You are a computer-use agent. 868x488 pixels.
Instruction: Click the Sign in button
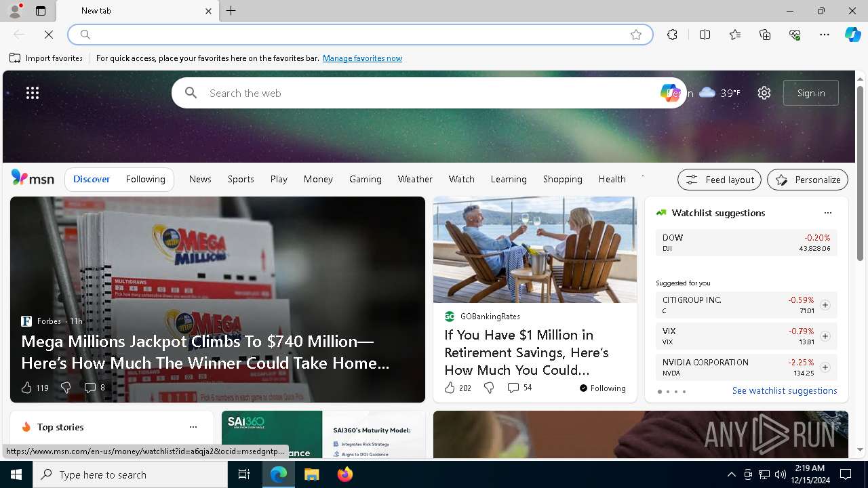click(x=811, y=93)
